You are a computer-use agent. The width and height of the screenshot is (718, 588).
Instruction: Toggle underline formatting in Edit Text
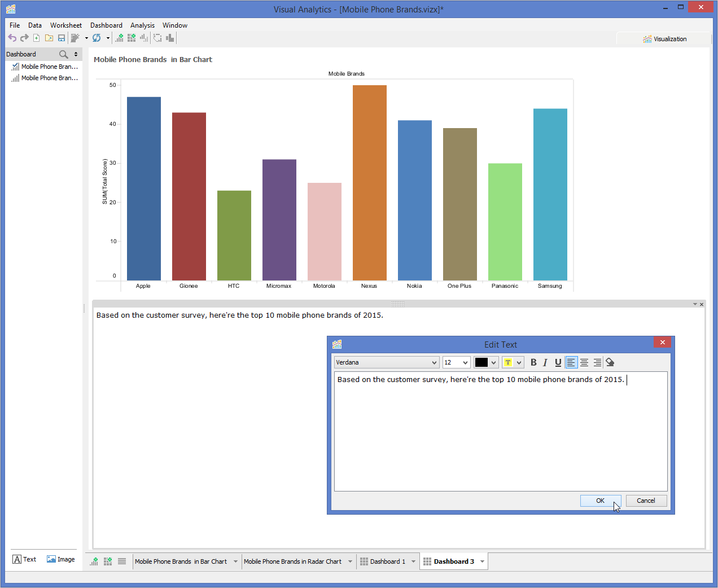pos(558,362)
